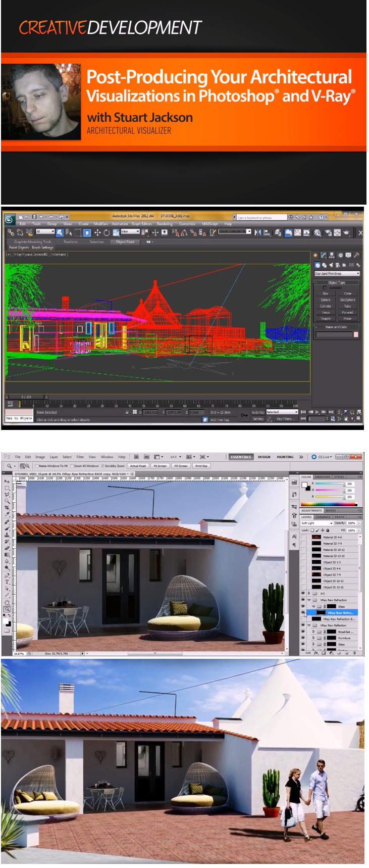Click the lock all padlock icon

pyautogui.click(x=328, y=530)
